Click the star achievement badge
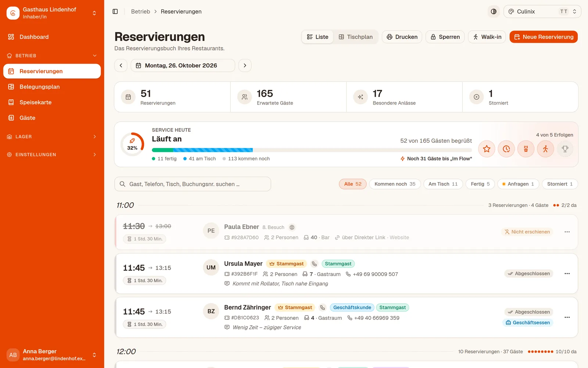588x368 pixels. 487,149
